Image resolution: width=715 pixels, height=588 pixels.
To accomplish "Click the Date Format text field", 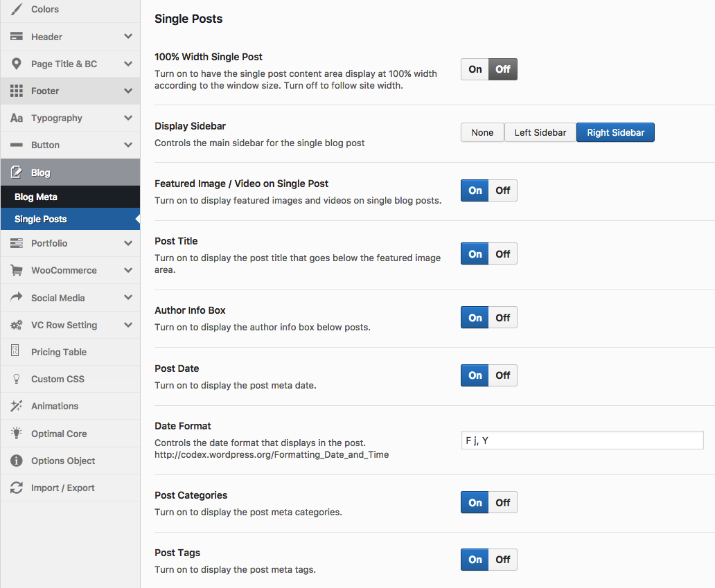I will click(582, 440).
